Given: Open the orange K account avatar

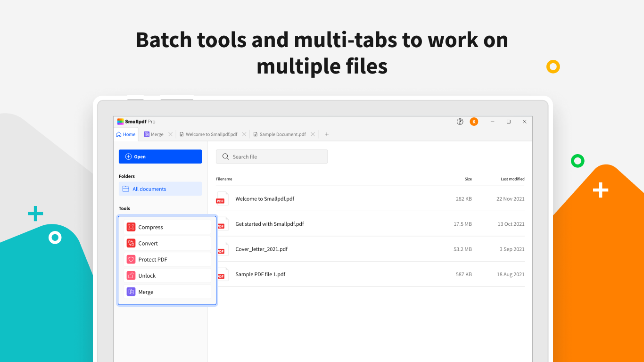Looking at the screenshot, I should click(474, 122).
